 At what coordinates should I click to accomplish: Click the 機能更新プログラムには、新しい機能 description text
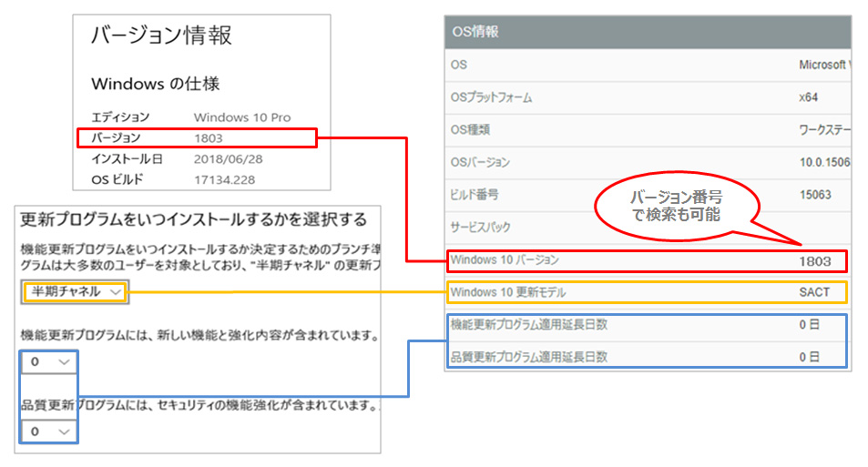199,335
